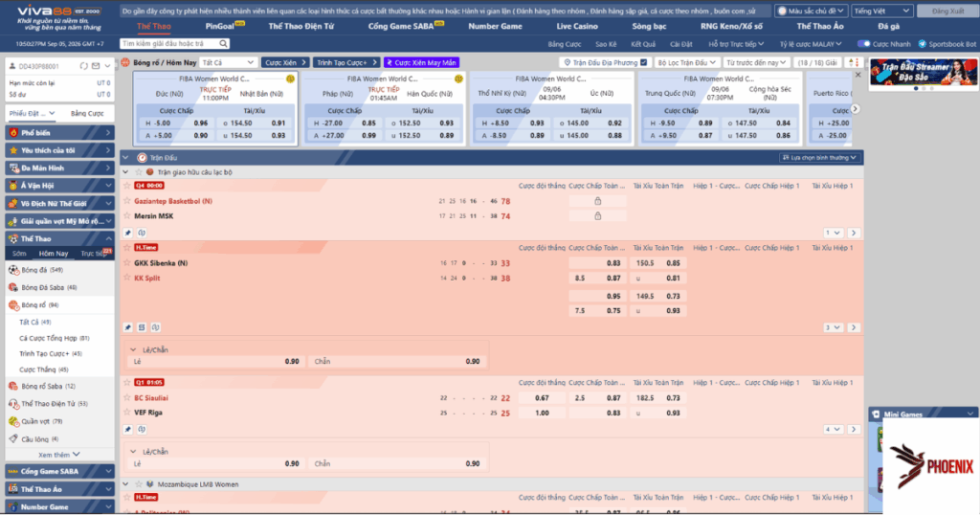
Task: Go to next odds page for Gaziantep match
Action: coord(854,234)
